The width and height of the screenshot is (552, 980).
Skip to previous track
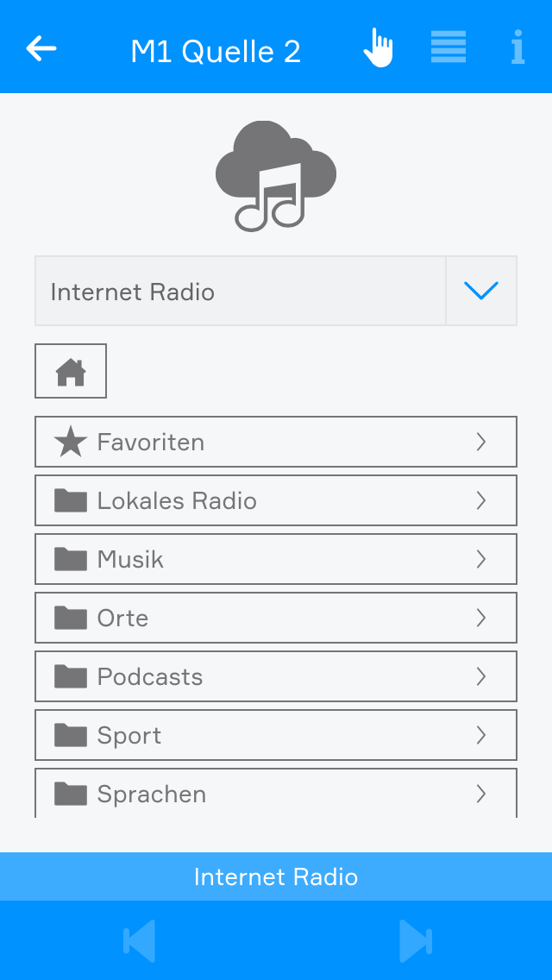[139, 940]
